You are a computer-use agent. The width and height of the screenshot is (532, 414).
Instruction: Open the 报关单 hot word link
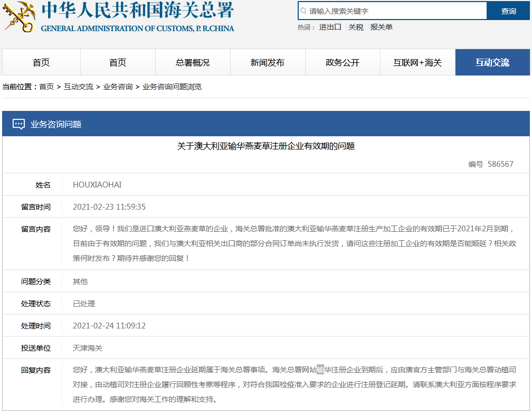[x=381, y=27]
